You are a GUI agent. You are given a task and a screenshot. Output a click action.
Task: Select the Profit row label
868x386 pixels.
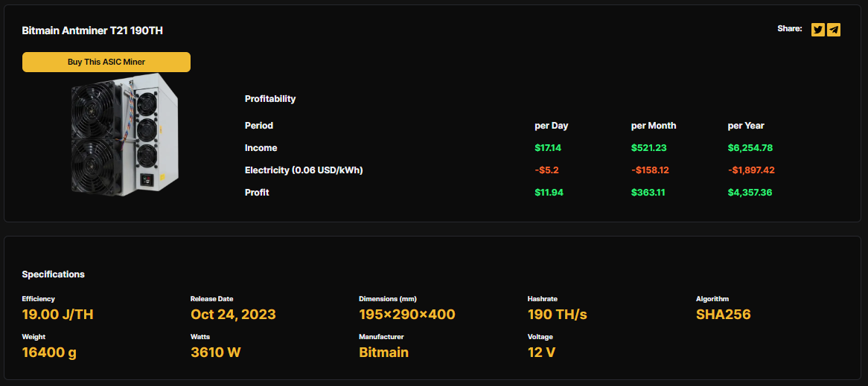point(257,193)
